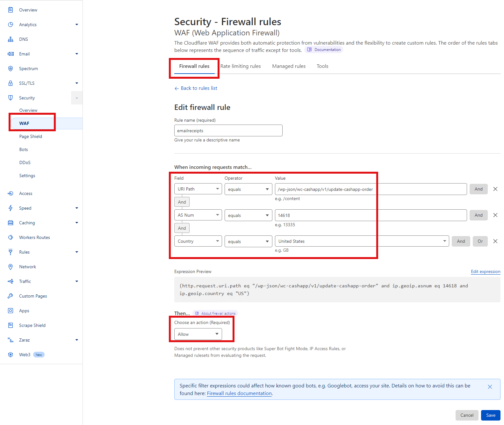The image size is (504, 425).
Task: Expand the Email menu arrow
Action: (77, 54)
